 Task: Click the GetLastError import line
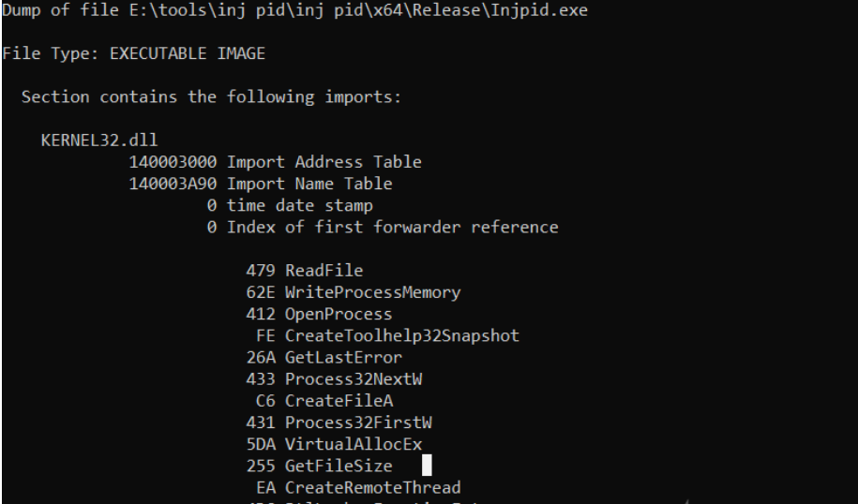(324, 358)
